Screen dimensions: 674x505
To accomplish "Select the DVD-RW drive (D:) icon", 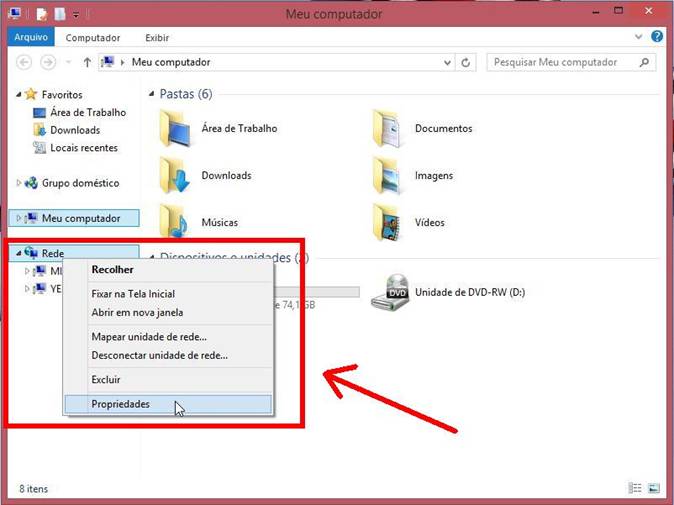I will click(x=389, y=292).
